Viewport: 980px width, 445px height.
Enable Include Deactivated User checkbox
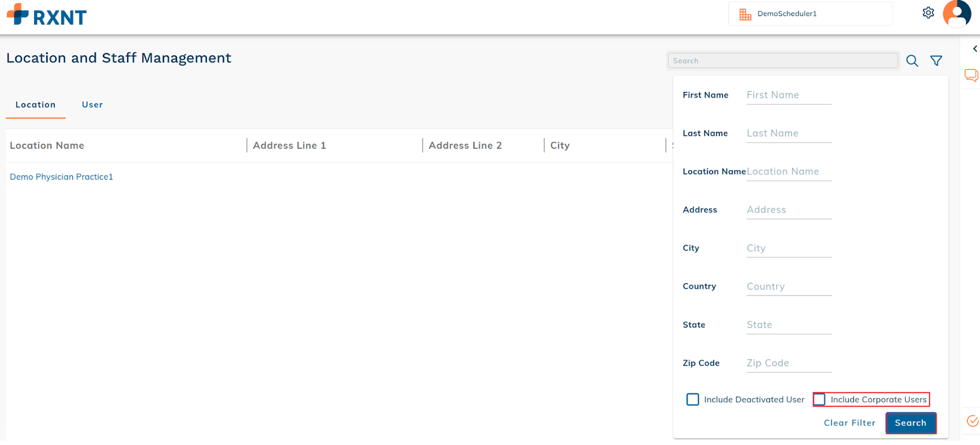[x=693, y=400]
